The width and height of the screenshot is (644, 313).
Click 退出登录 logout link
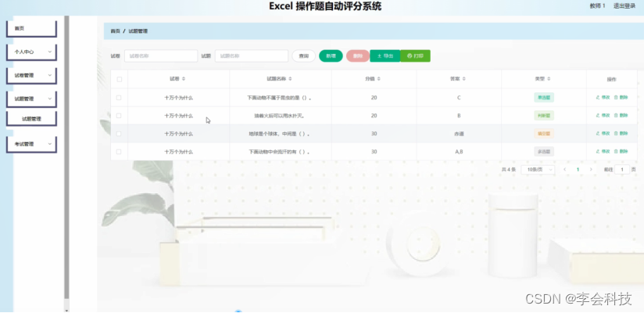coord(624,5)
